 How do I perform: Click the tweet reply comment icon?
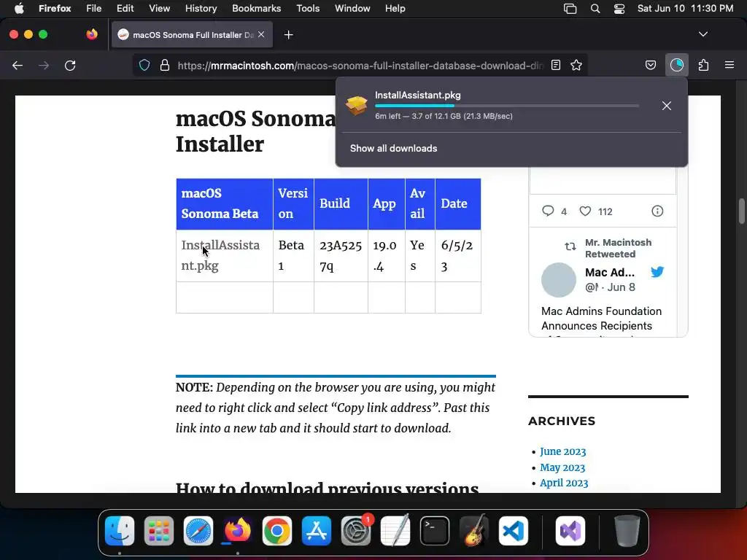(x=548, y=211)
